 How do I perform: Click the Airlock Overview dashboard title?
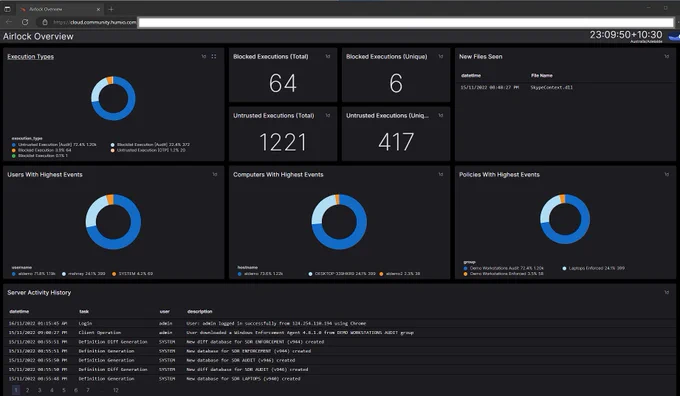click(x=38, y=36)
